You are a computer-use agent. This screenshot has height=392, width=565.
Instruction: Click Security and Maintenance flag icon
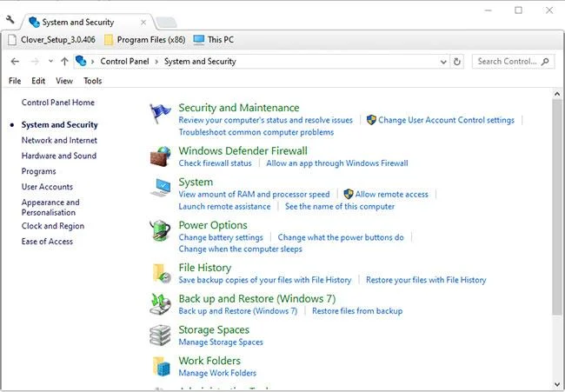(x=160, y=114)
